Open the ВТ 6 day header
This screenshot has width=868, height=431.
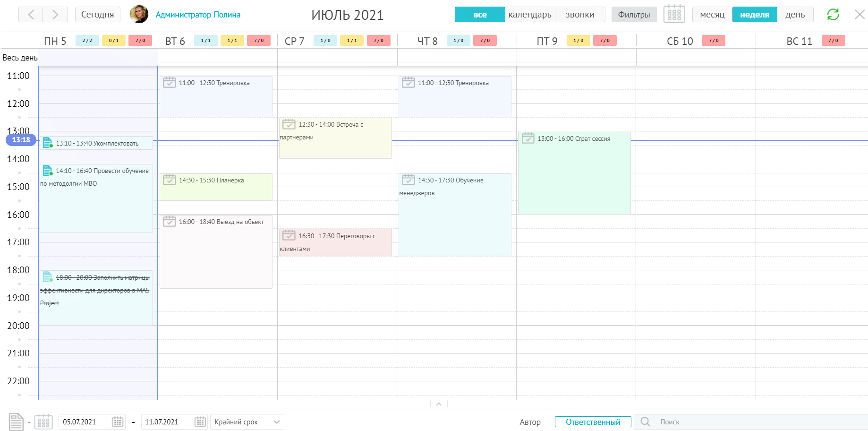175,41
